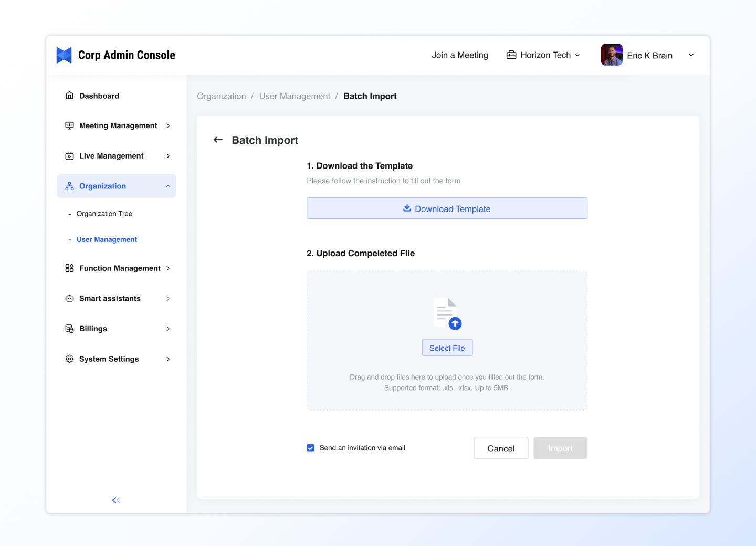This screenshot has height=546, width=756.
Task: Expand the Live Management chevron
Action: pyautogui.click(x=168, y=156)
